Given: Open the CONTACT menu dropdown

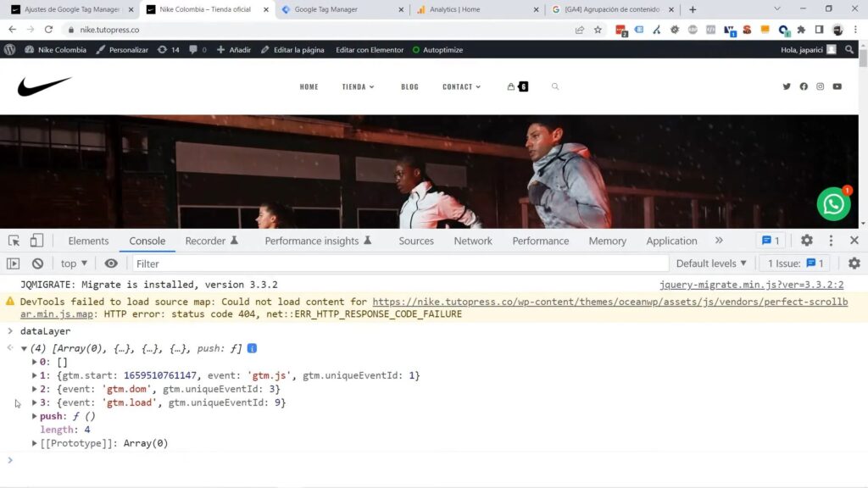Looking at the screenshot, I should pos(462,87).
